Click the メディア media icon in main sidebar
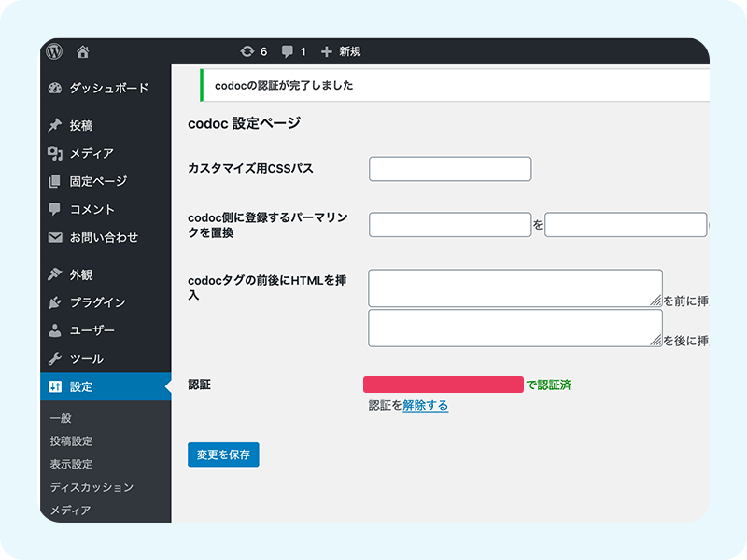This screenshot has width=747, height=560. point(55,153)
